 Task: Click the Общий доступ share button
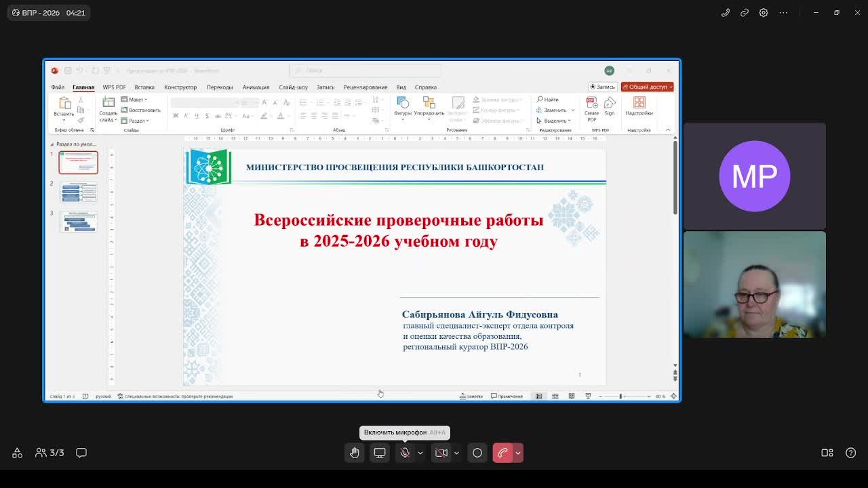[647, 87]
